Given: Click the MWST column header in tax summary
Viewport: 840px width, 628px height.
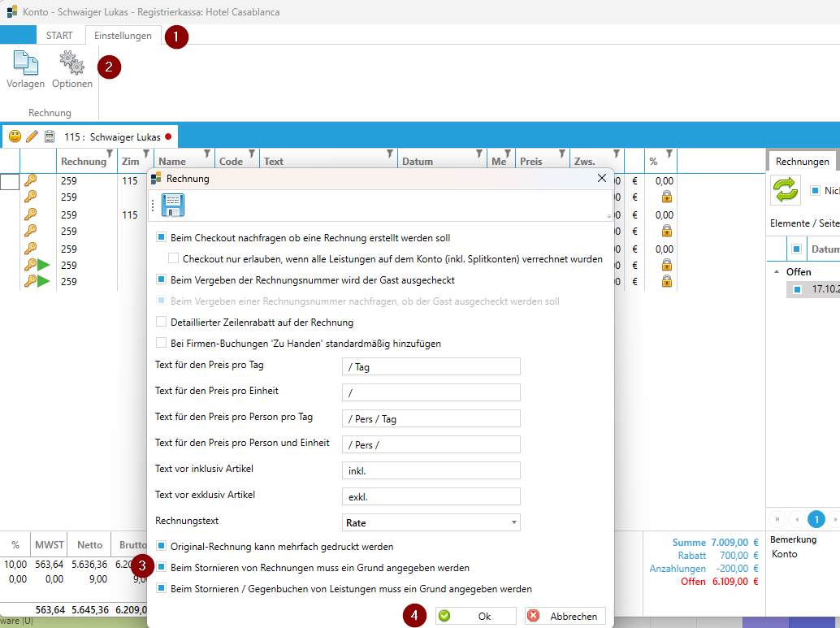Looking at the screenshot, I should click(x=50, y=544).
